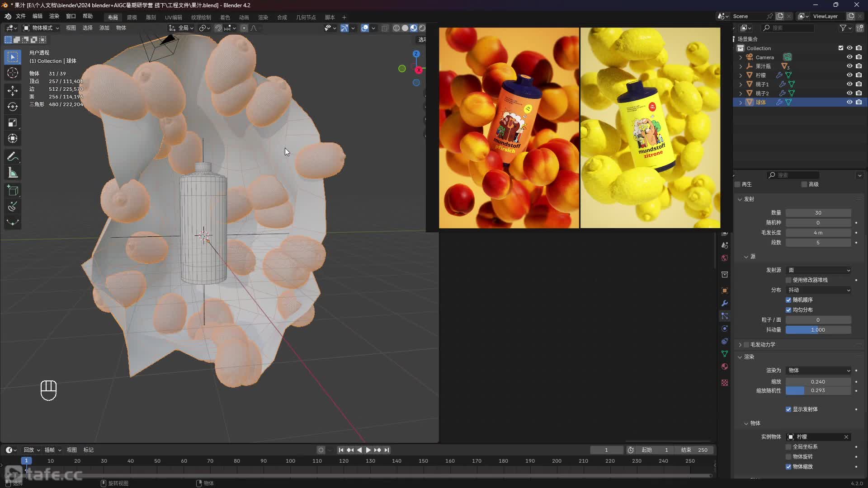Toggle viewport gizmos button
This screenshot has height=488, width=868.
[x=344, y=28]
